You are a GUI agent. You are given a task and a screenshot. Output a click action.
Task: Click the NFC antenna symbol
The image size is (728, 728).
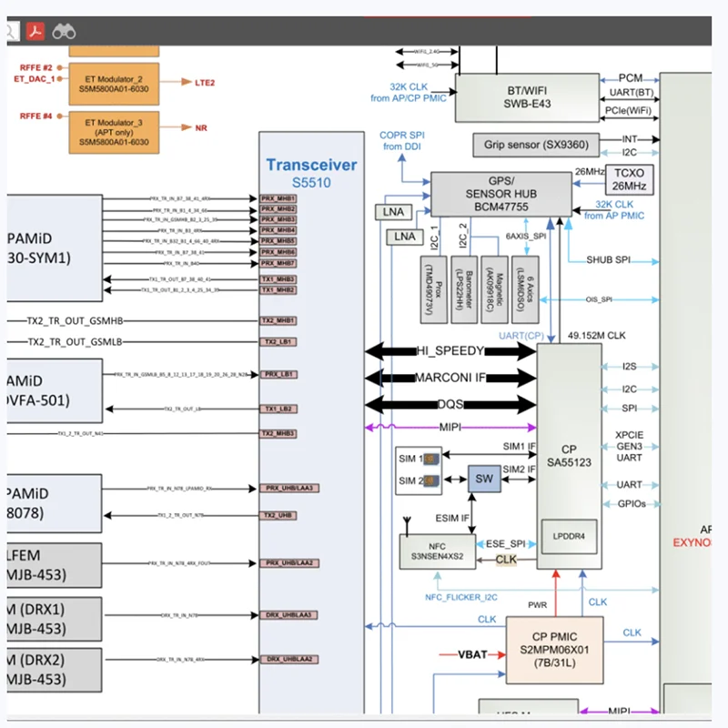pyautogui.click(x=407, y=525)
